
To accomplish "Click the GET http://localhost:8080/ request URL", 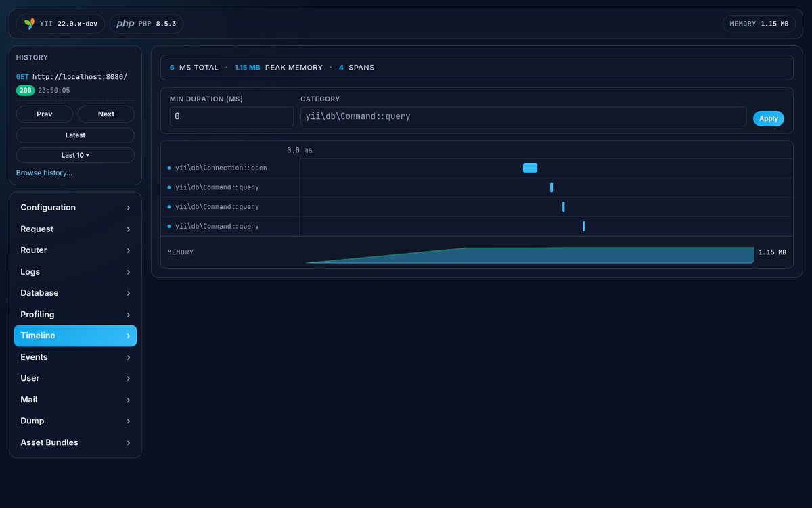I will (72, 77).
